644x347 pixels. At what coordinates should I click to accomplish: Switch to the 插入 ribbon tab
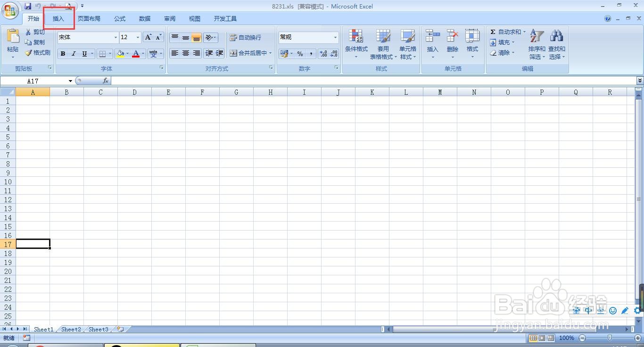(58, 19)
